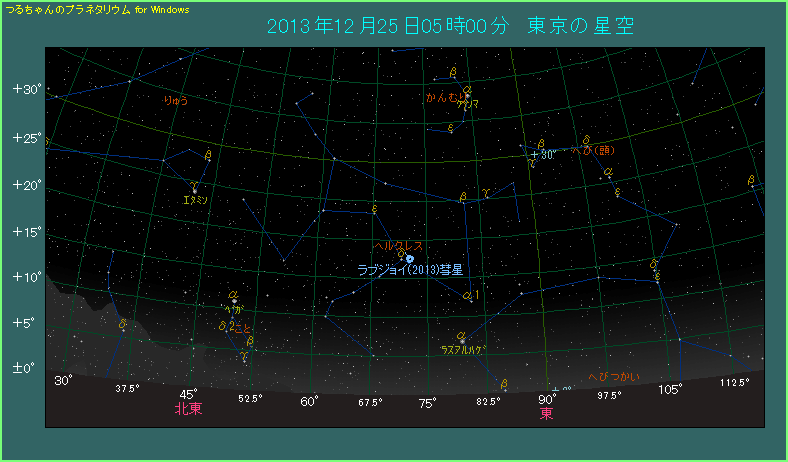The width and height of the screenshot is (788, 462).
Task: Click the α1 star label in Hercules
Action: tap(471, 295)
